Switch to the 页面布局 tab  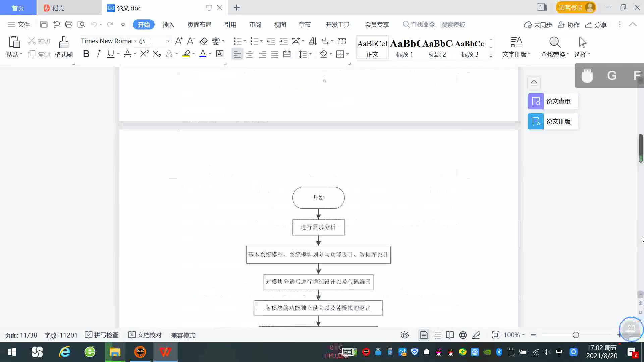pyautogui.click(x=199, y=24)
